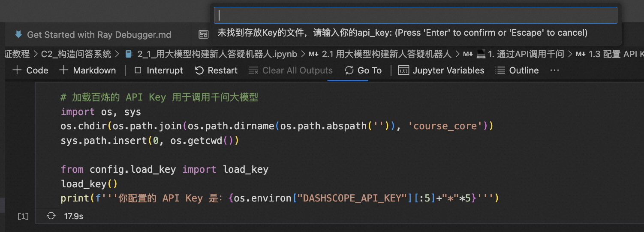Click the 未找到存放Key的文件 prompt message
This screenshot has height=232, width=644.
pos(402,33)
